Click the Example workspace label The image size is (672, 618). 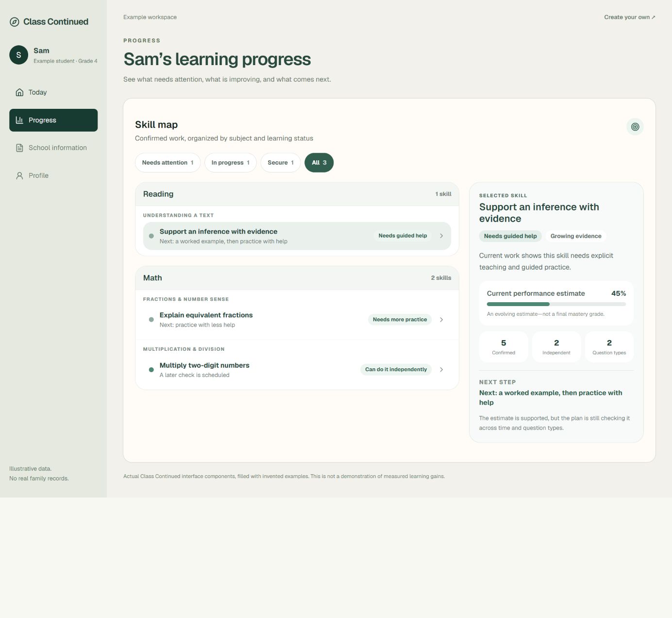click(x=150, y=17)
